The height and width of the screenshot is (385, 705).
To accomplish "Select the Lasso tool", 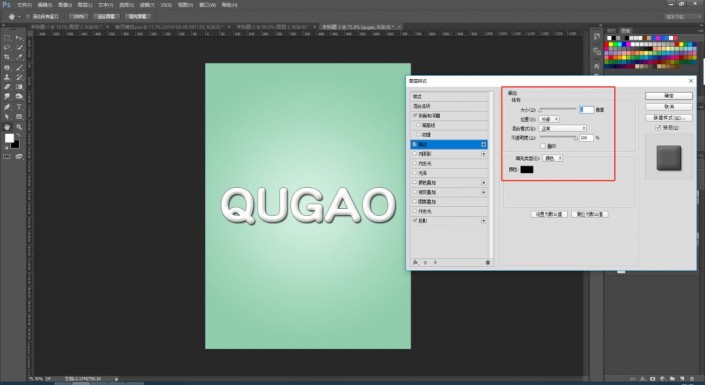I will 7,47.
